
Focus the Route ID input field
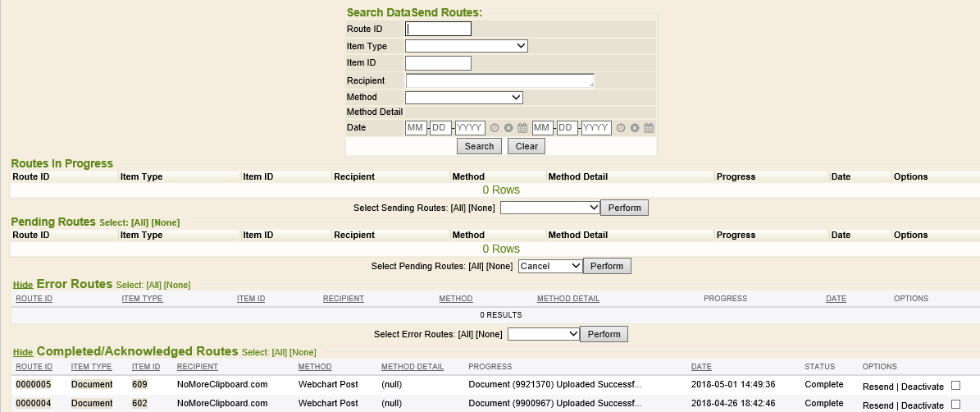(439, 29)
